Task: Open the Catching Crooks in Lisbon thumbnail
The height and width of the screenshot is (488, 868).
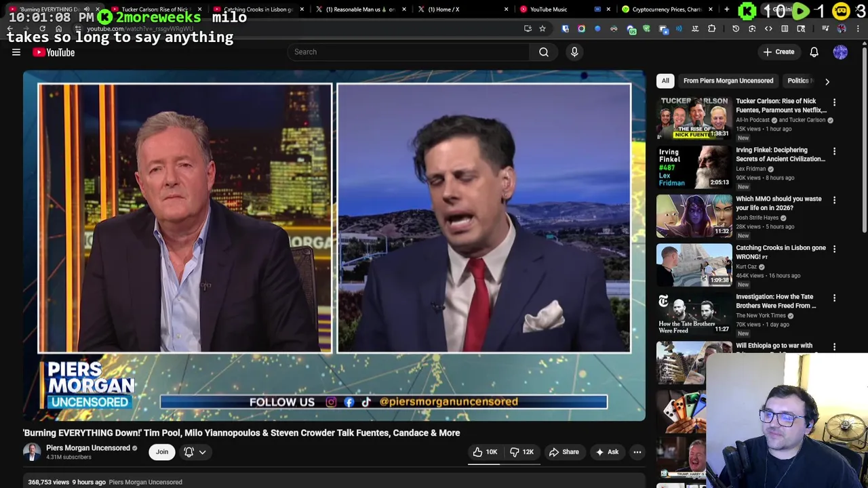Action: (x=694, y=264)
